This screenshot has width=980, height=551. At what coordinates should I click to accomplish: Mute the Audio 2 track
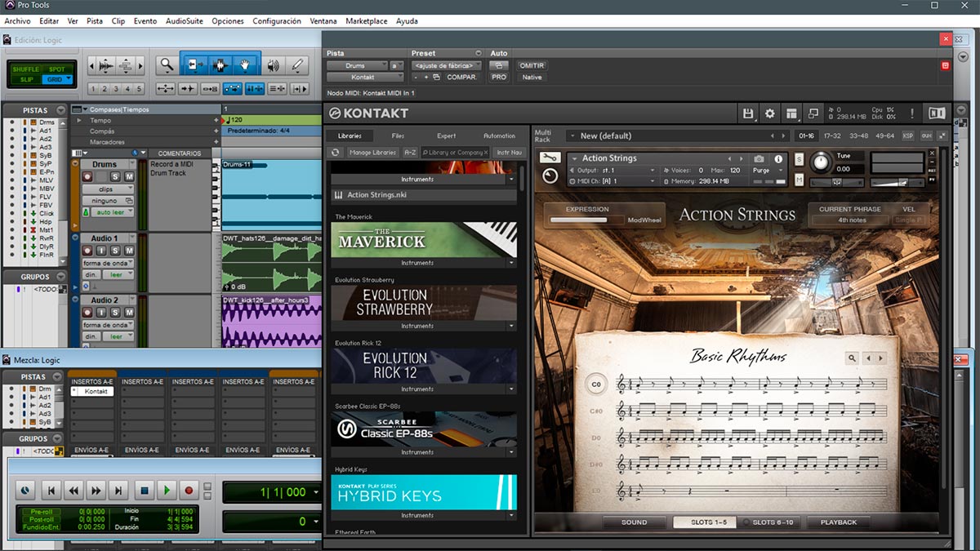128,313
